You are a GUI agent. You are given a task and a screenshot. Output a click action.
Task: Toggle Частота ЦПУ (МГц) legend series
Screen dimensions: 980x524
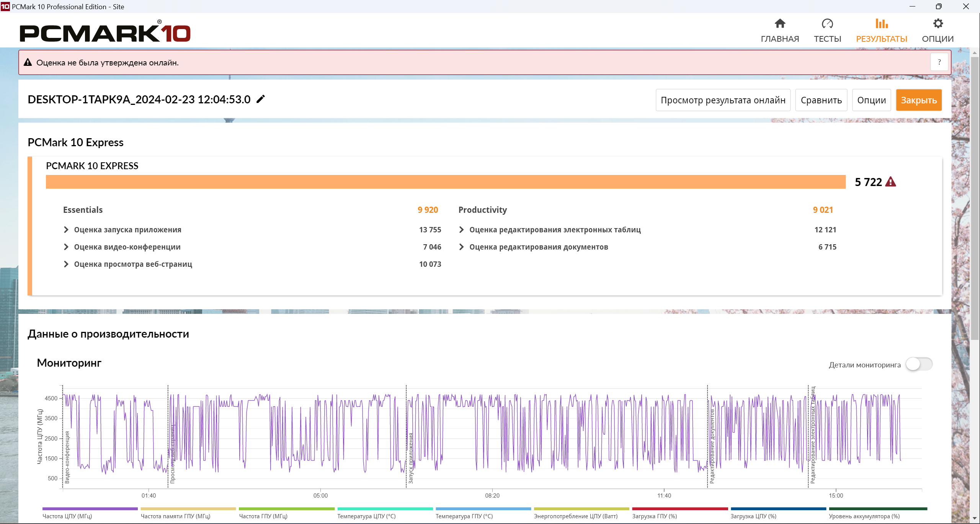[90, 513]
